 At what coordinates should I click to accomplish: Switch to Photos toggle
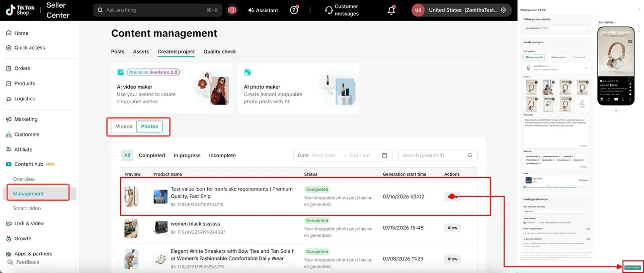(149, 126)
